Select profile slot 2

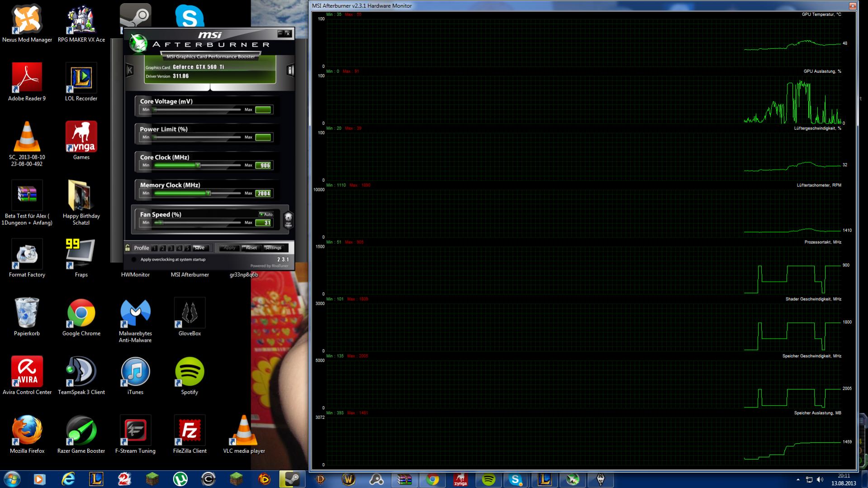tap(163, 248)
